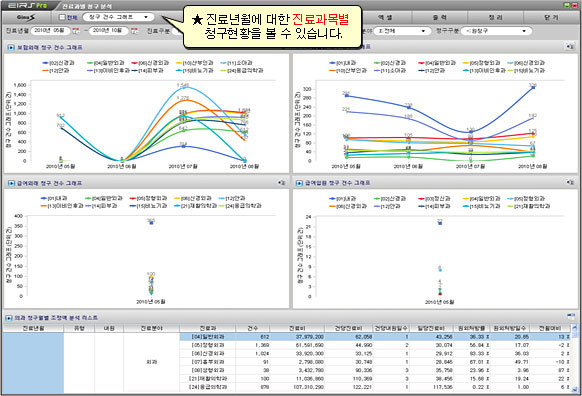Open the 청구 건수 그래프 dropdown
Viewport: 582px width, 396px height.
coord(118,17)
